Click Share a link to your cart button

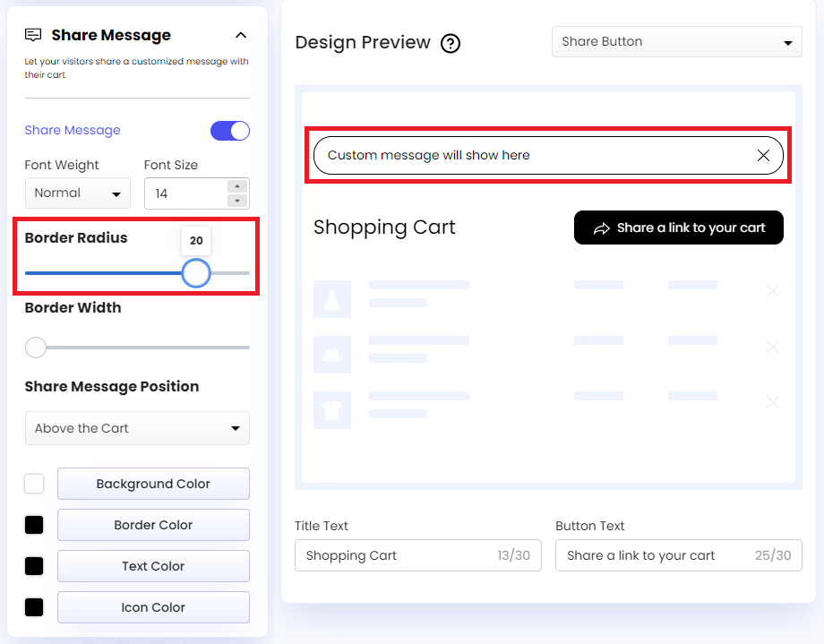(678, 228)
